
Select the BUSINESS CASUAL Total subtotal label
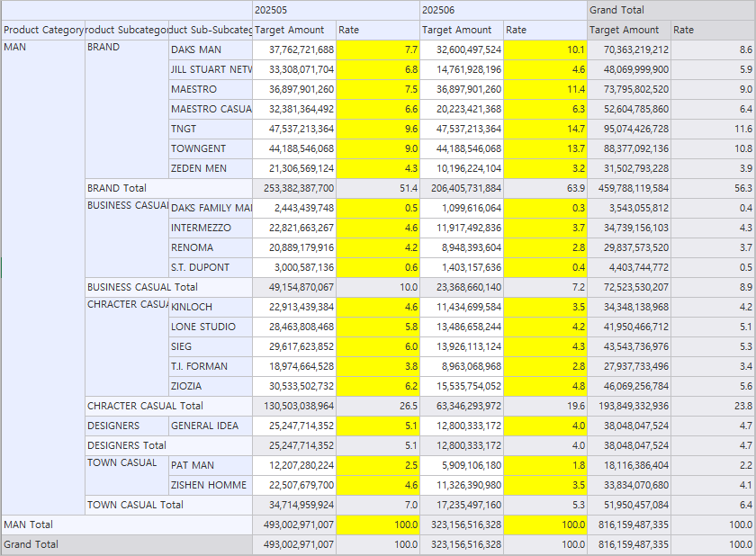pyautogui.click(x=169, y=287)
